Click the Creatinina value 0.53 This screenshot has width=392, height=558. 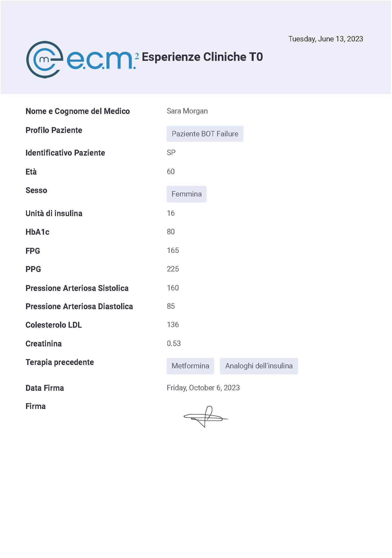[174, 344]
